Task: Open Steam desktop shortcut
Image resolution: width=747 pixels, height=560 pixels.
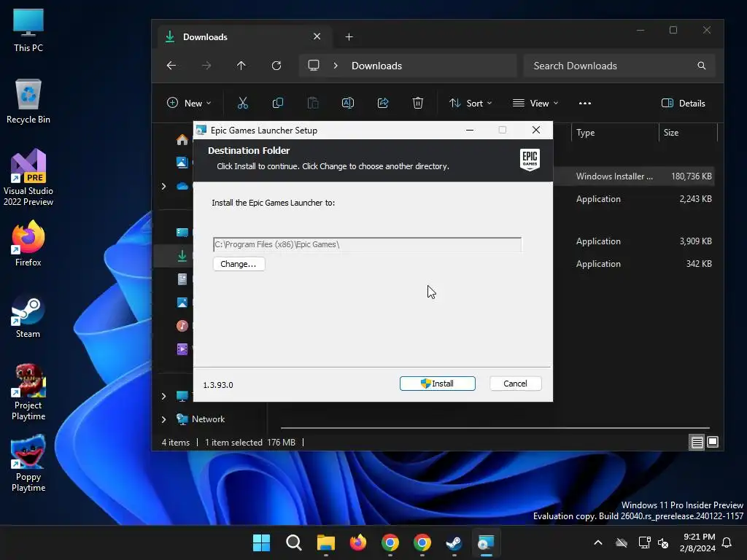Action: [28, 316]
